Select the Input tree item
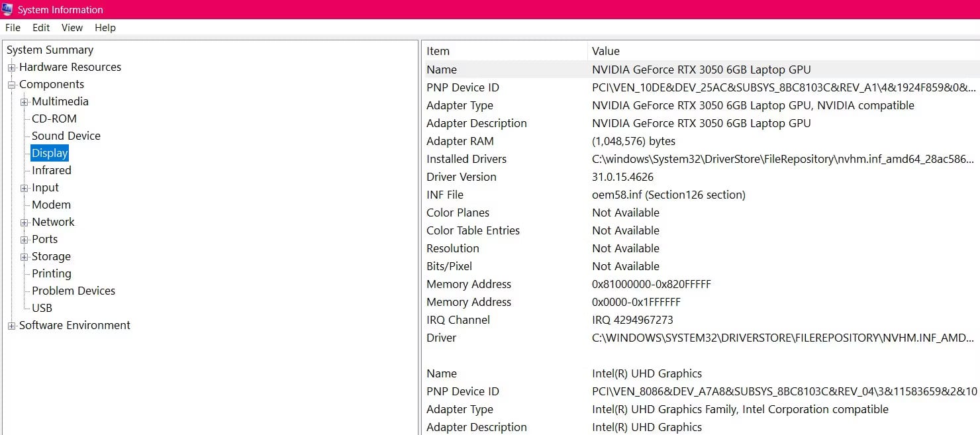Viewport: 980px width, 435px height. point(45,187)
